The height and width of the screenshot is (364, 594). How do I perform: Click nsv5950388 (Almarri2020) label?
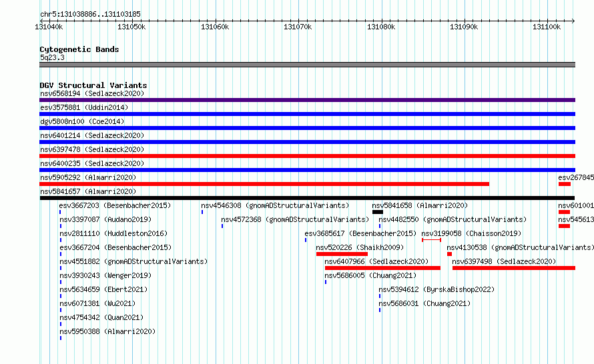click(x=107, y=331)
